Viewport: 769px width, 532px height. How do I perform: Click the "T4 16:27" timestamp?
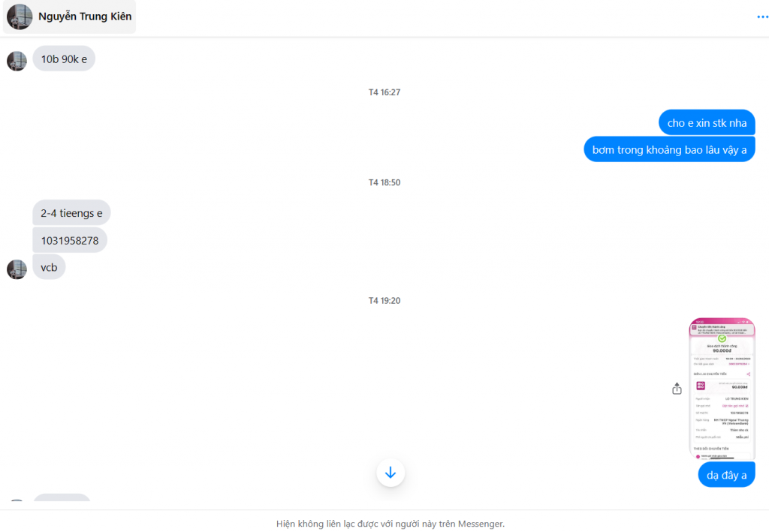[384, 92]
